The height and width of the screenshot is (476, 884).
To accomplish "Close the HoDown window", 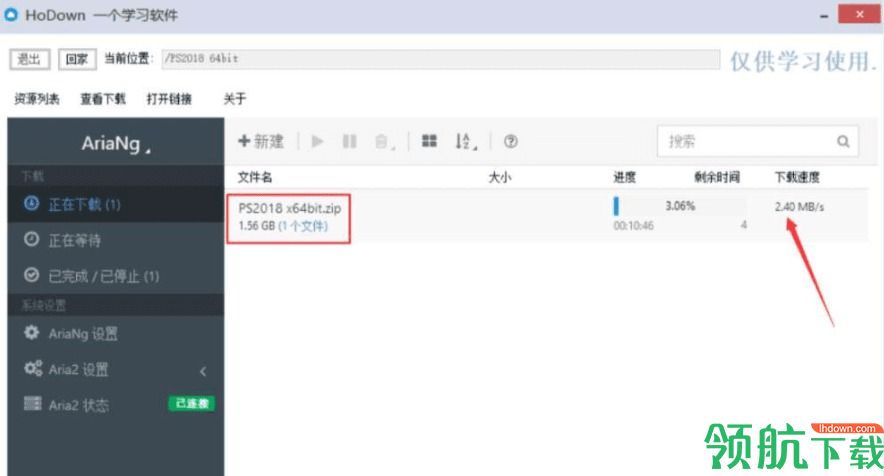I will click(x=859, y=14).
